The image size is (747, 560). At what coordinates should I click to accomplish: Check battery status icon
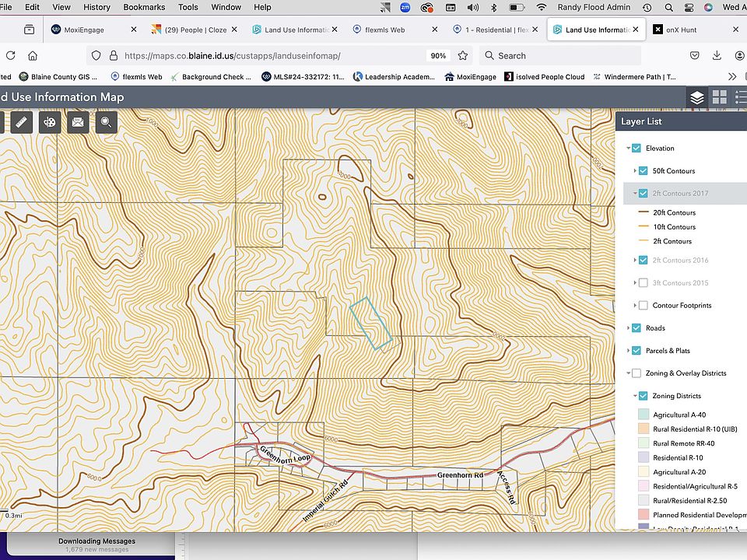point(517,7)
